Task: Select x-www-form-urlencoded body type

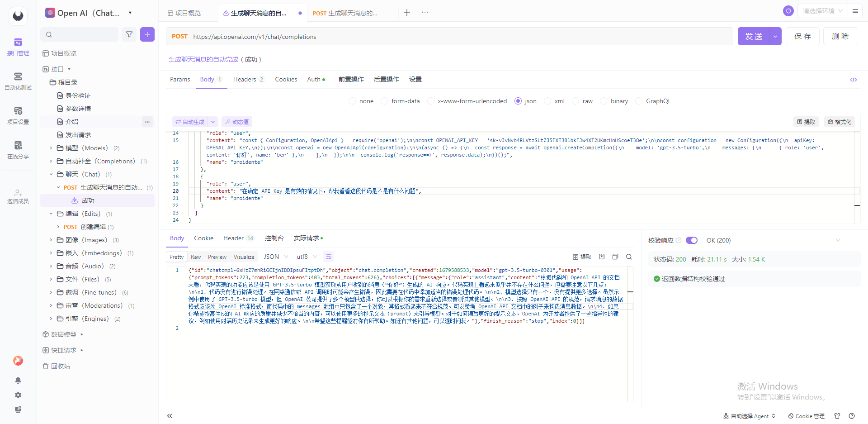Action: pos(467,101)
